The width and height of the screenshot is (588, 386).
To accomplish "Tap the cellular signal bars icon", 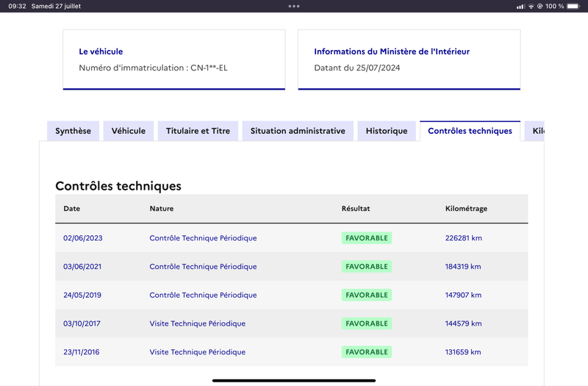I will (x=520, y=7).
